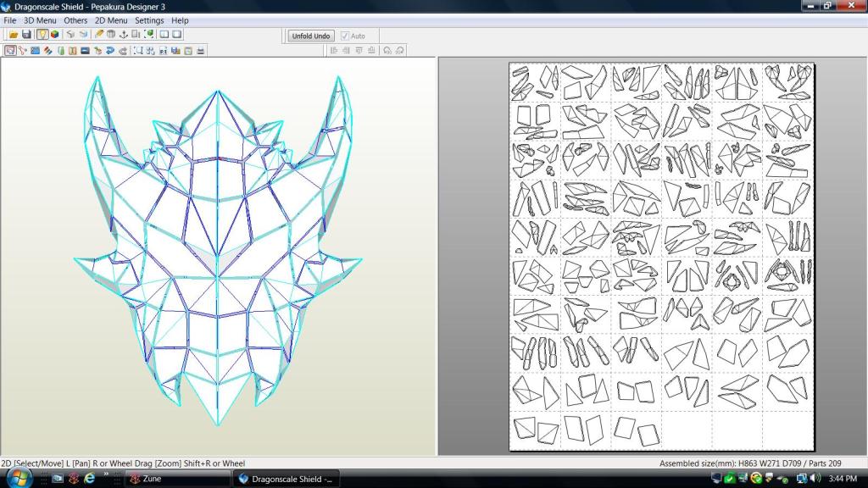
Task: Click the align left icon
Action: [x=334, y=50]
